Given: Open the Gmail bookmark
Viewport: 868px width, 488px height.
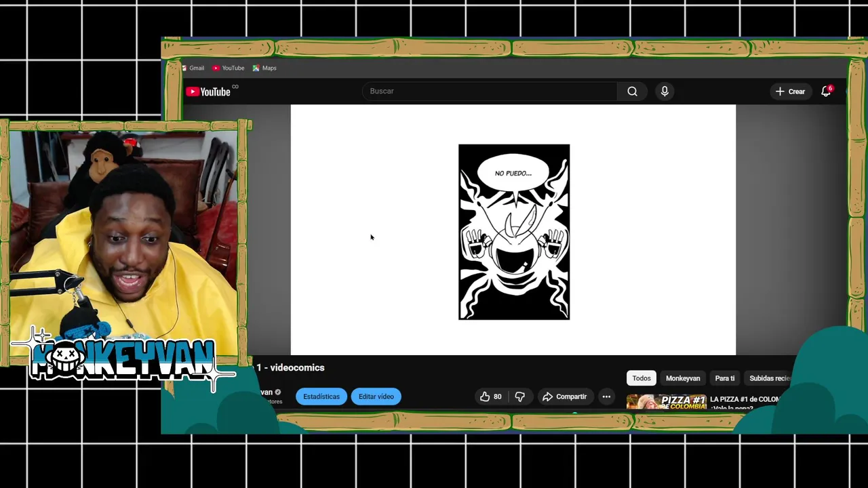Looking at the screenshot, I should coord(193,68).
